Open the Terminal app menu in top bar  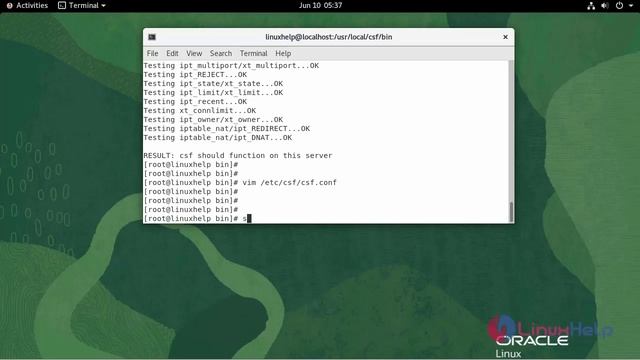tap(82, 5)
